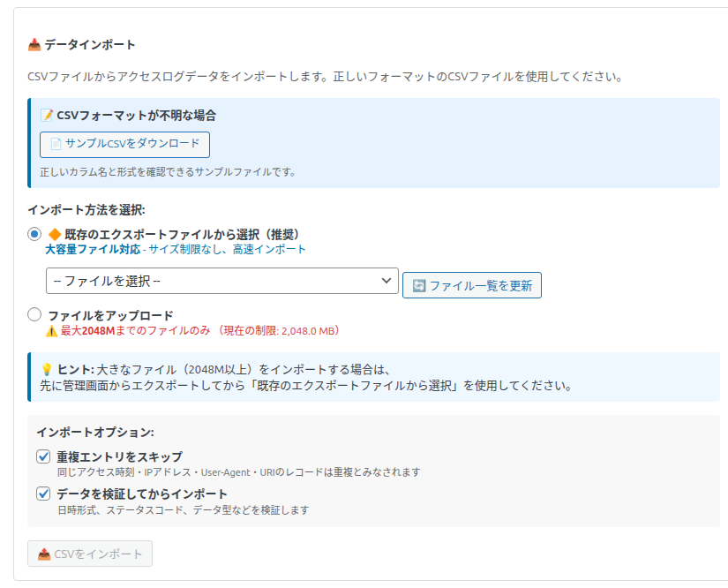Click the 同じアクセス時刻・IPアドレス description text

(x=238, y=472)
